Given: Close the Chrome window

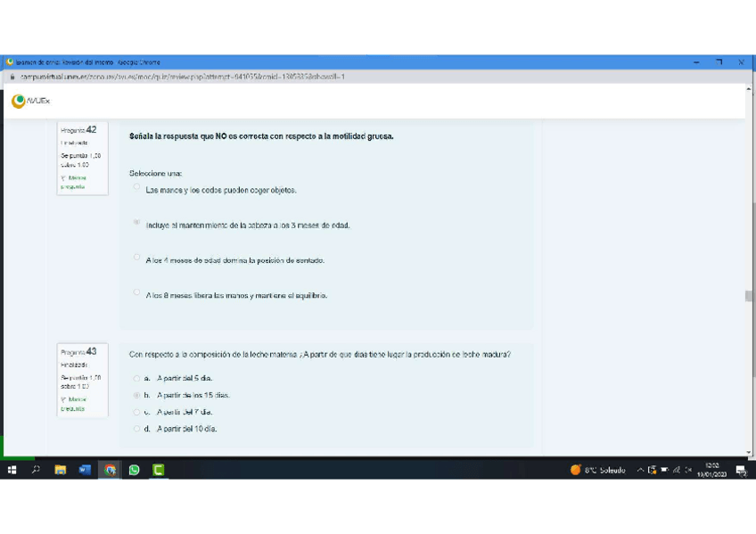Looking at the screenshot, I should 741,62.
